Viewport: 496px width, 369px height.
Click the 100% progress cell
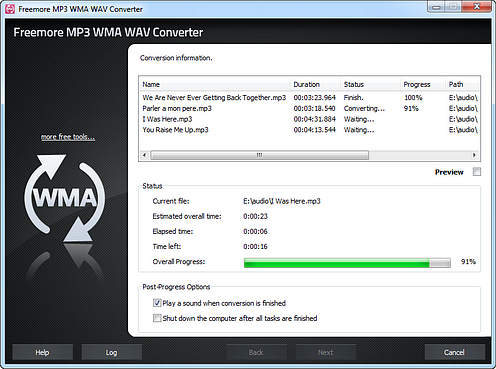coord(413,98)
